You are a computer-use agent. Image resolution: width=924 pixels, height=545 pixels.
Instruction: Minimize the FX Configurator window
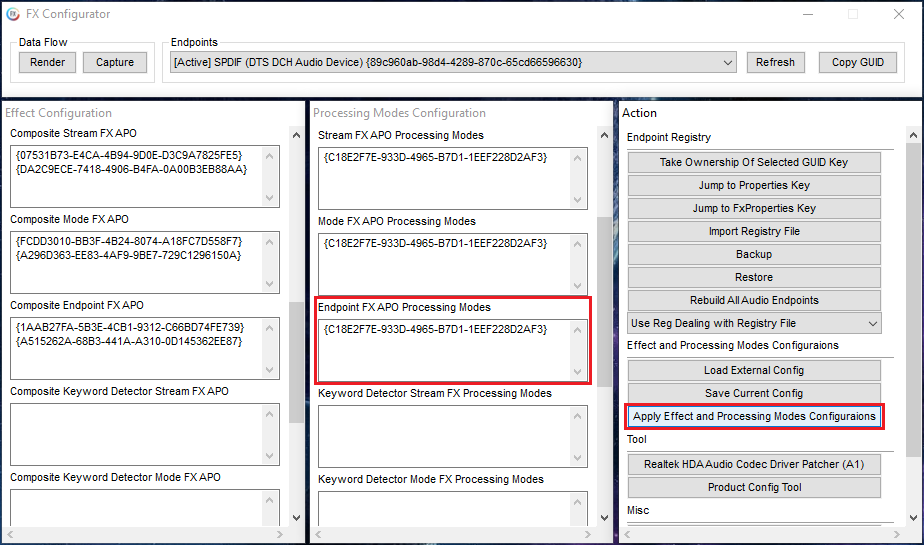coord(808,14)
